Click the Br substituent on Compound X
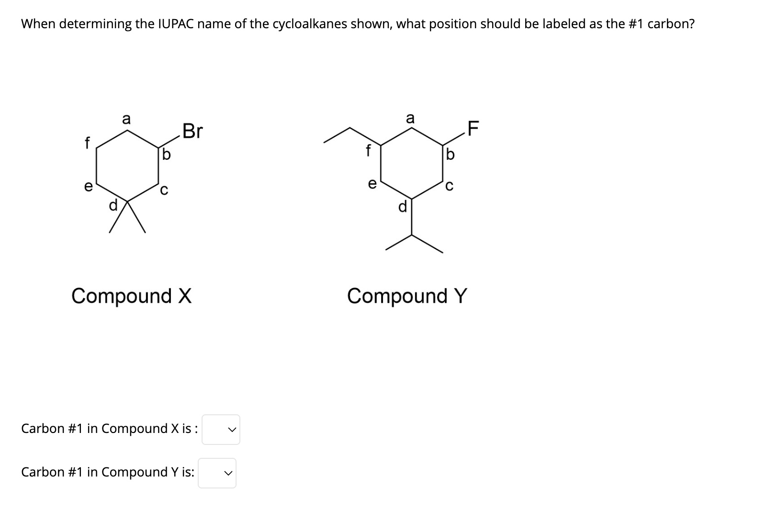The width and height of the screenshot is (768, 532). tap(192, 130)
